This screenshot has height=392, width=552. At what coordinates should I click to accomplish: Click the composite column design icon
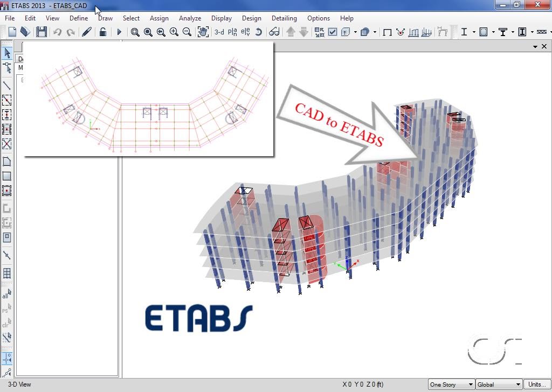(x=522, y=32)
